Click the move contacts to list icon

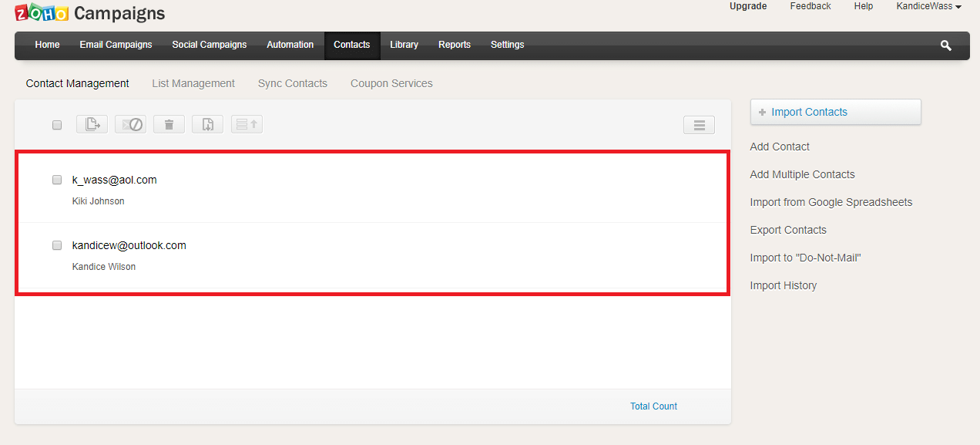(x=92, y=124)
